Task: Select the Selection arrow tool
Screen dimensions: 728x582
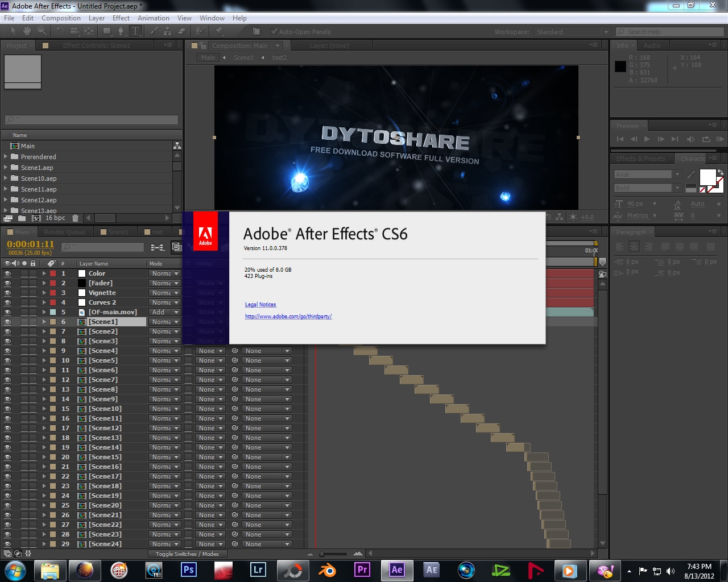Action: tap(13, 31)
